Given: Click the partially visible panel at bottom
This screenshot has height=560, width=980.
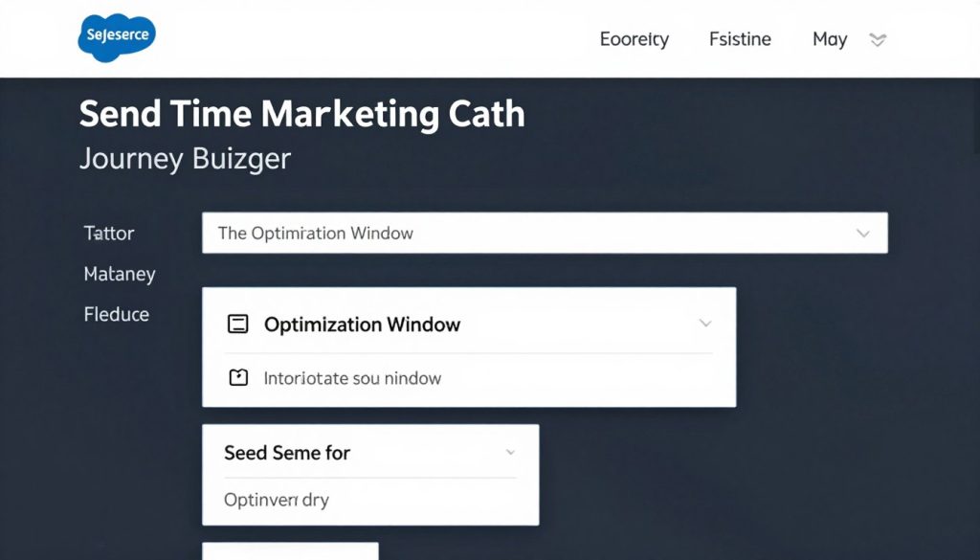Looking at the screenshot, I should coord(290,553).
